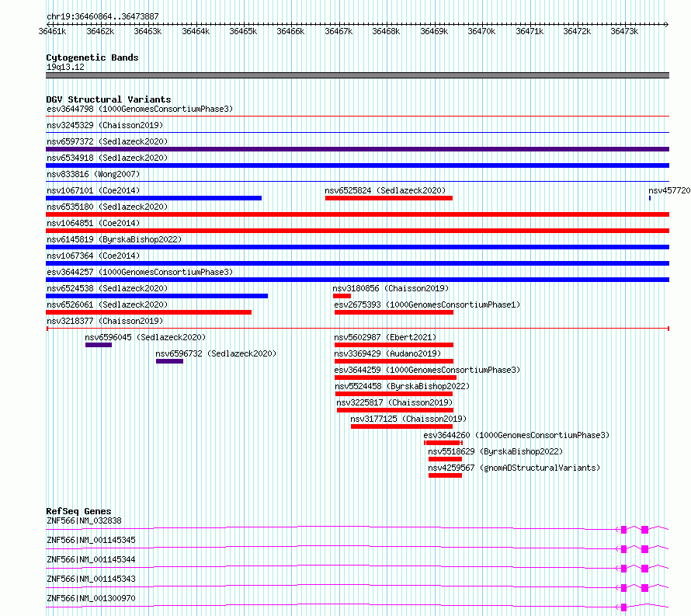Select the Cytogenetic Bands track title

(92, 57)
